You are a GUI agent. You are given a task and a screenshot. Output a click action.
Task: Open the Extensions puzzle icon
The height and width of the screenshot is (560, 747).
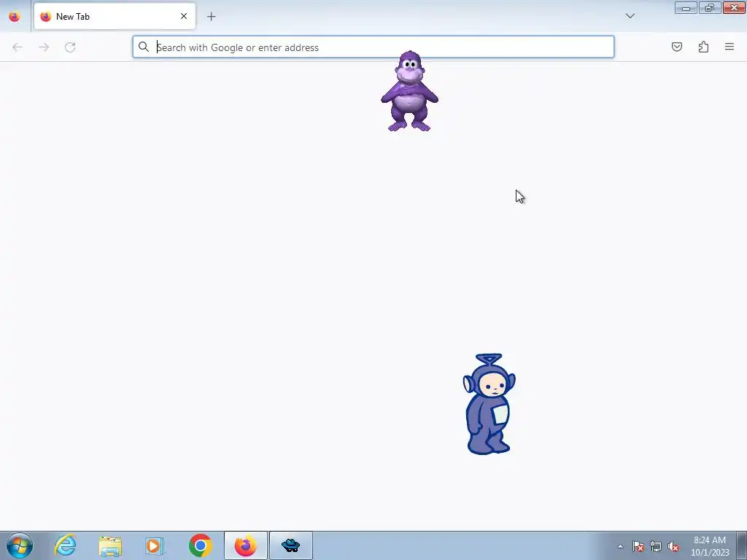click(x=703, y=47)
